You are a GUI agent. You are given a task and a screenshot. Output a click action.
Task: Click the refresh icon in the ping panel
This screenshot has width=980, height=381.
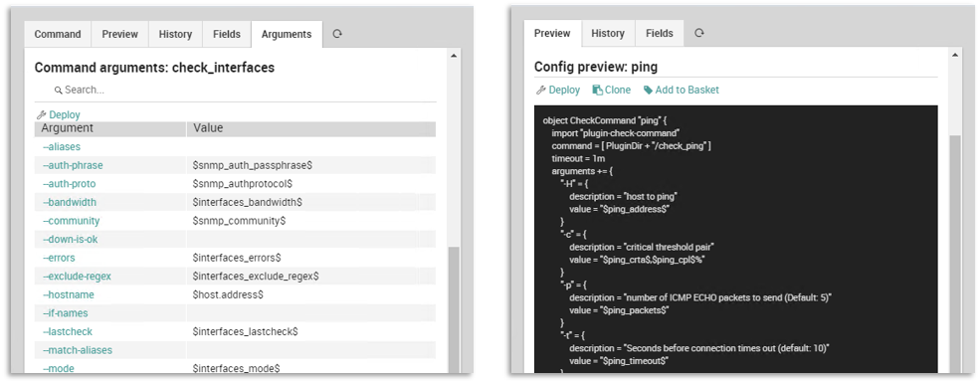(698, 33)
